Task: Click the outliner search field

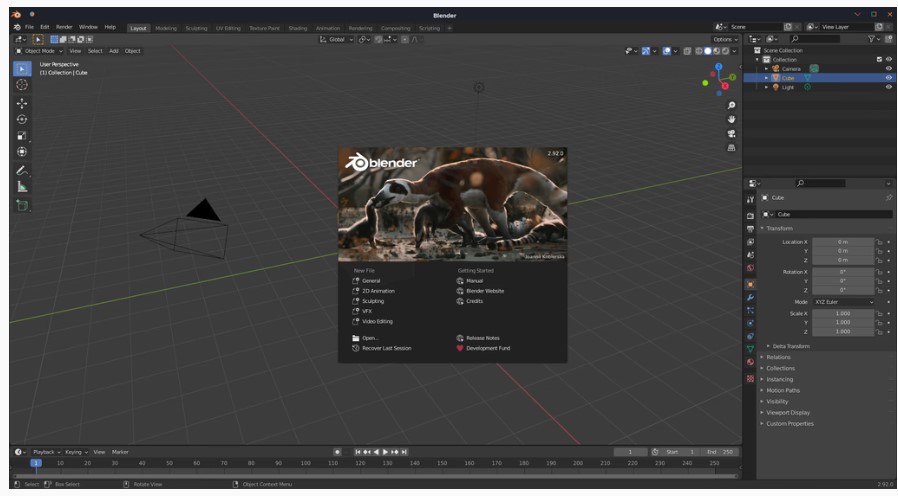Action: (x=814, y=39)
